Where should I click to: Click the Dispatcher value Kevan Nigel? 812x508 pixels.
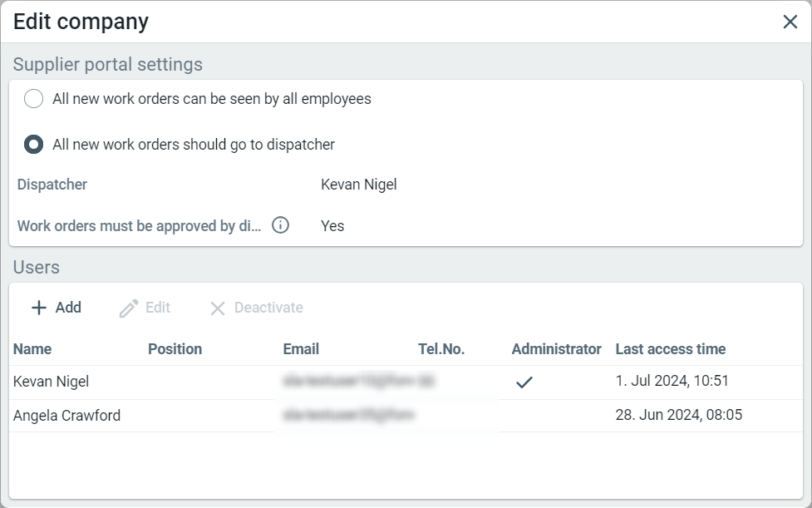pos(358,185)
